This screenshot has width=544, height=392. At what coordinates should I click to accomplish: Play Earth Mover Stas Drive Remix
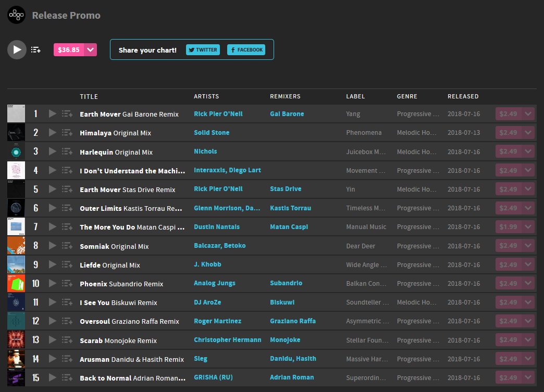(x=53, y=189)
